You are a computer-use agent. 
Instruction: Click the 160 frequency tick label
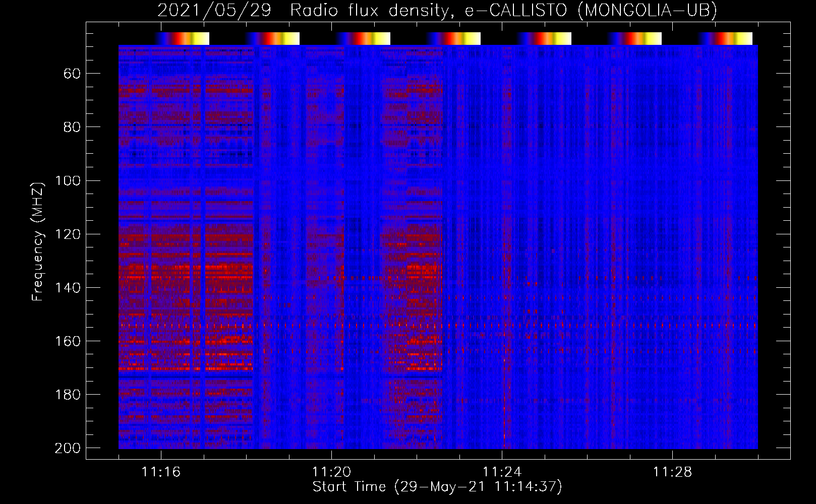coord(68,341)
